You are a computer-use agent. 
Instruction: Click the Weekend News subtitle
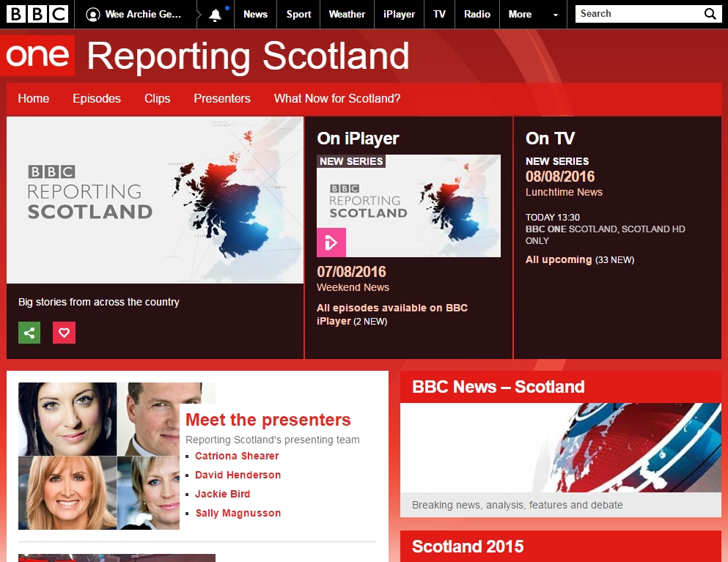tap(353, 287)
